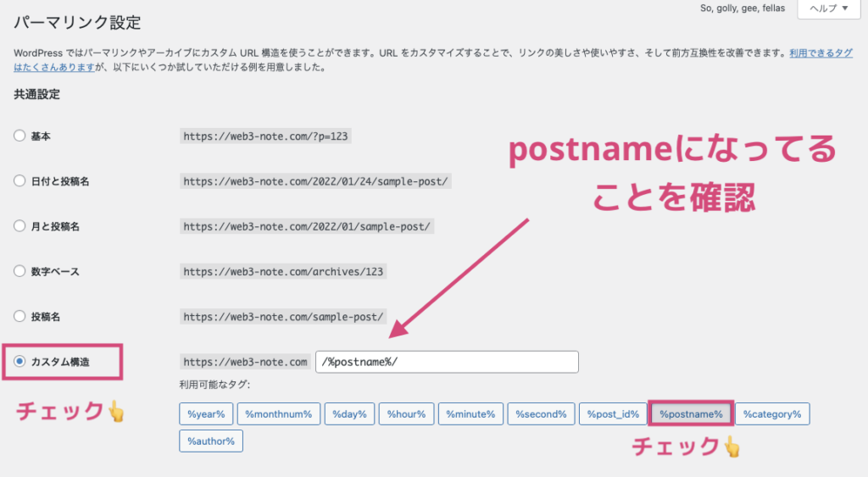Open the 利用できるタグ documentation link

[821, 53]
